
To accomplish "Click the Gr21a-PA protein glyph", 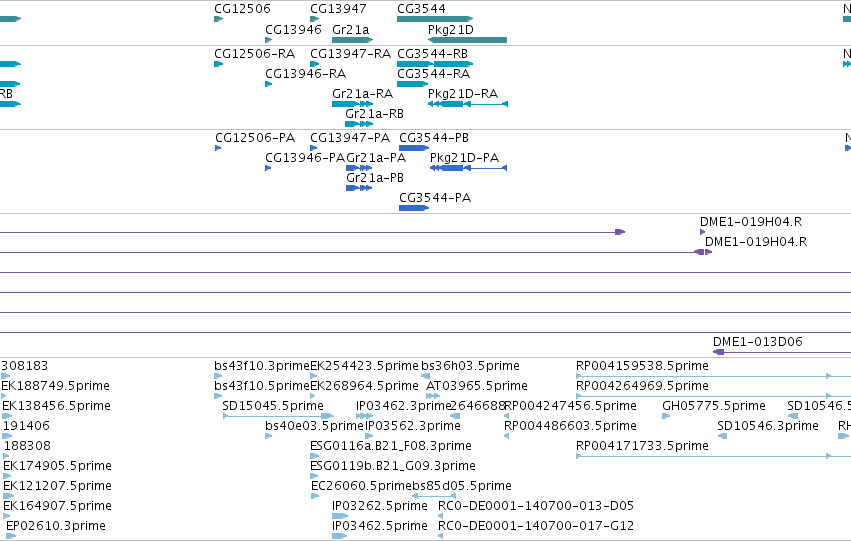I will click(359, 168).
